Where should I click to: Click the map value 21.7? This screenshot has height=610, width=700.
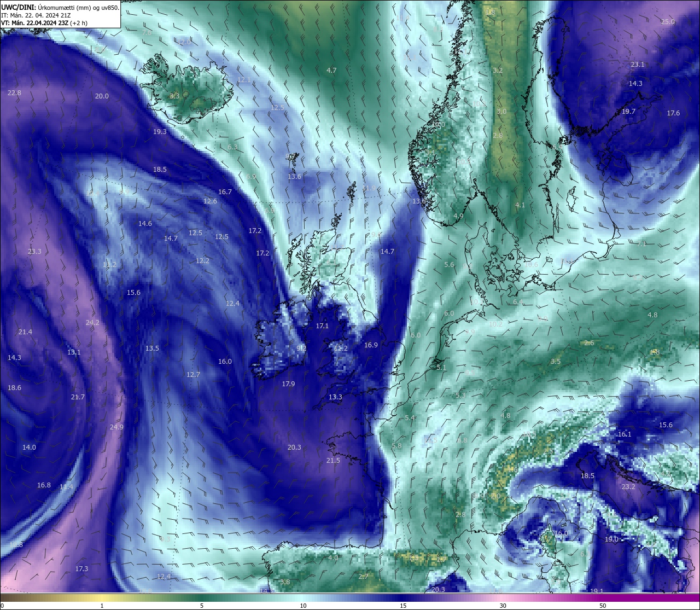[x=78, y=397]
